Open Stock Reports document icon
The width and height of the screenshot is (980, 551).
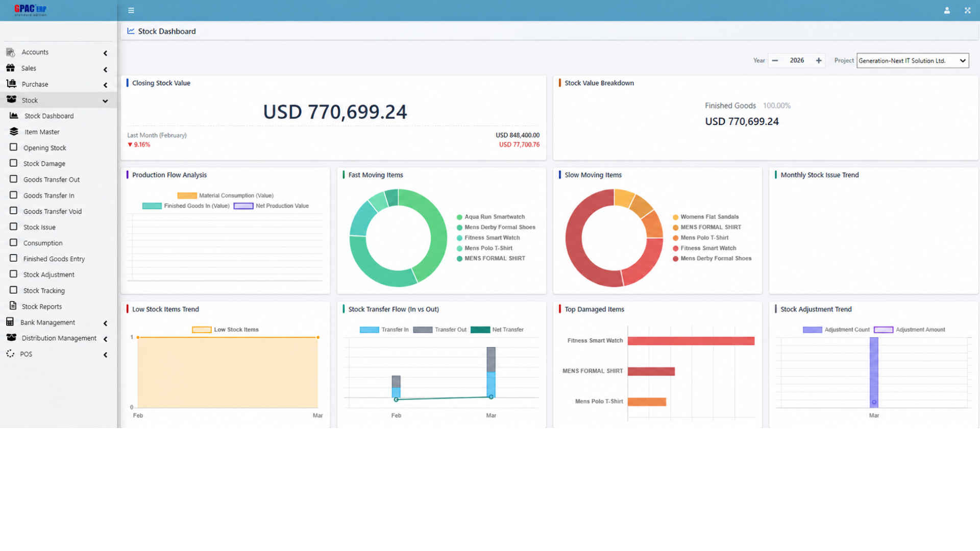click(x=13, y=306)
